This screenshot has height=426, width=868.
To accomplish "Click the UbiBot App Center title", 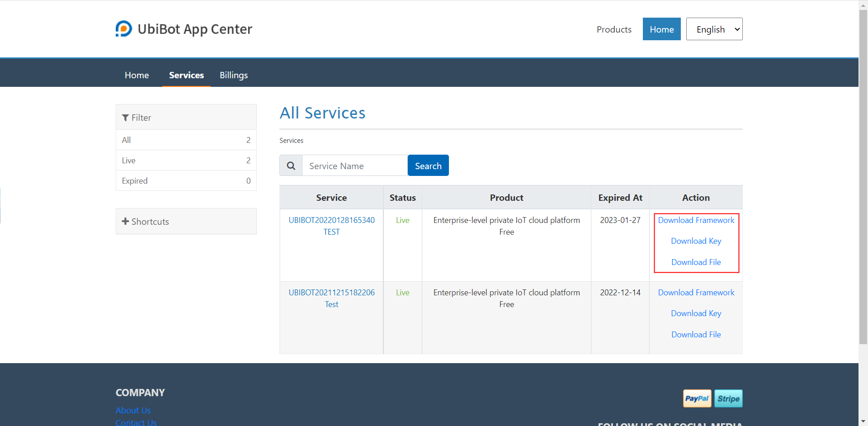I will point(195,29).
